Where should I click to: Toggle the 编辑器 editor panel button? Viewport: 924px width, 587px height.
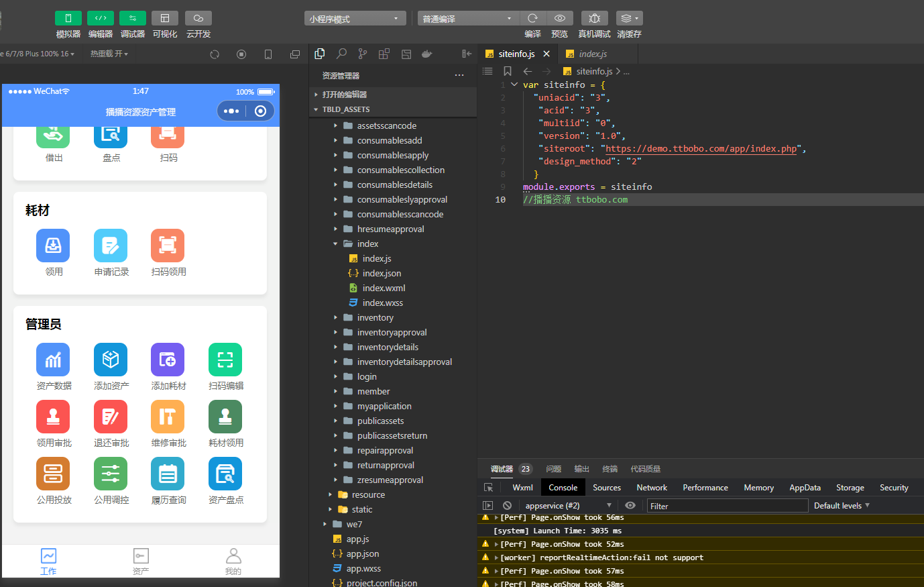tap(101, 18)
